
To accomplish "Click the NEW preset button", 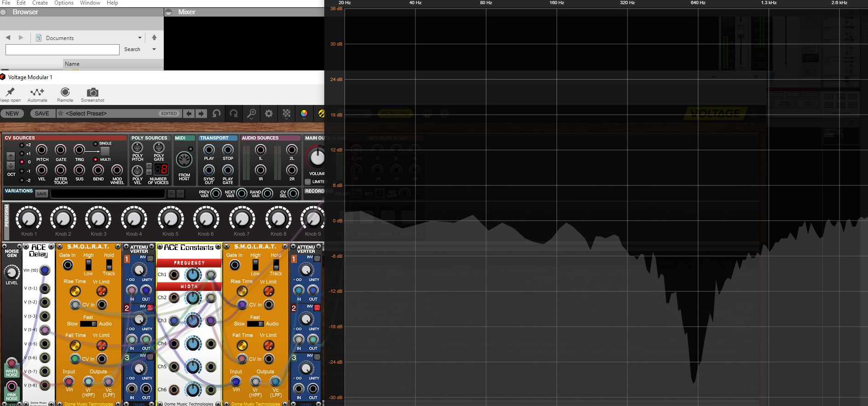I will pyautogui.click(x=12, y=113).
